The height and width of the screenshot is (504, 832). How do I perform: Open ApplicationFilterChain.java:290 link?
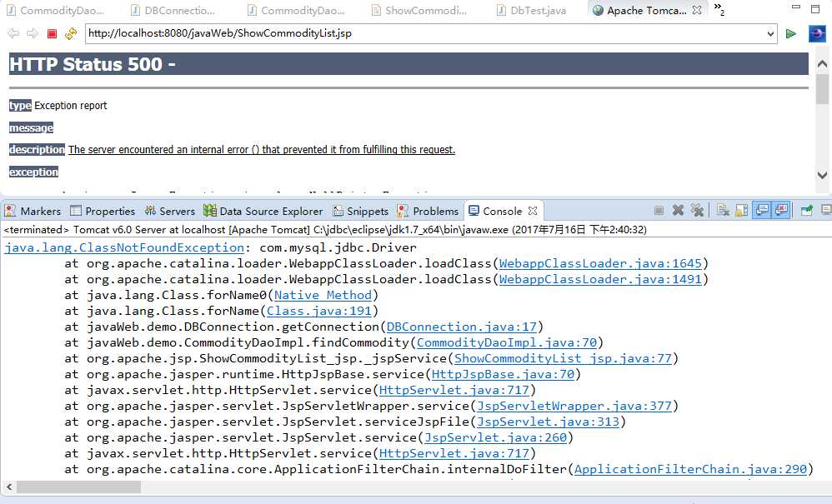(690, 469)
